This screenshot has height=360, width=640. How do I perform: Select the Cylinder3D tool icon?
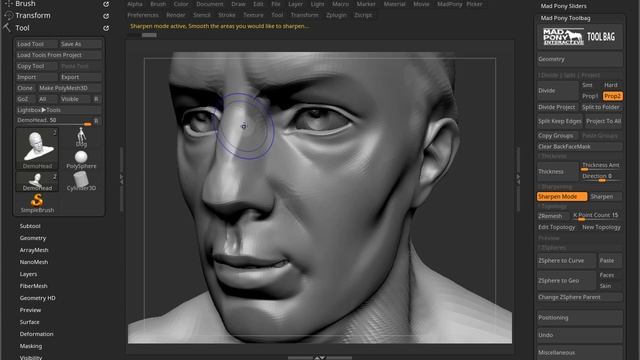[81, 182]
